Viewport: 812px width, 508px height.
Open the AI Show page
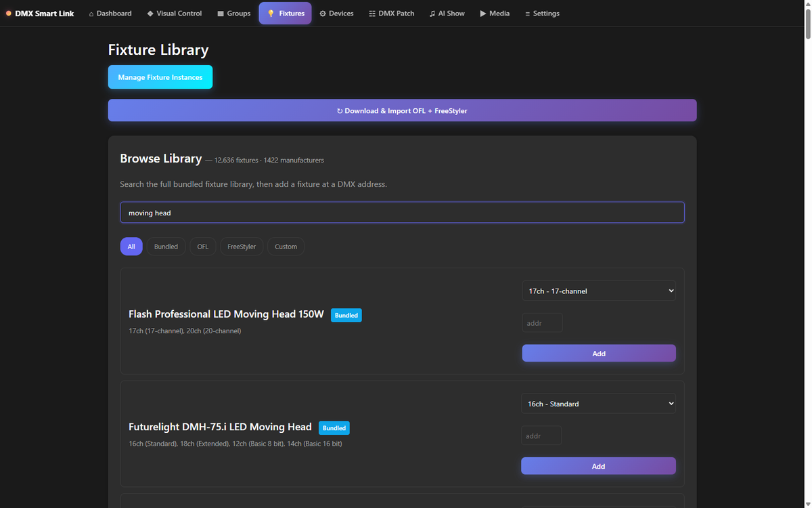pos(447,13)
